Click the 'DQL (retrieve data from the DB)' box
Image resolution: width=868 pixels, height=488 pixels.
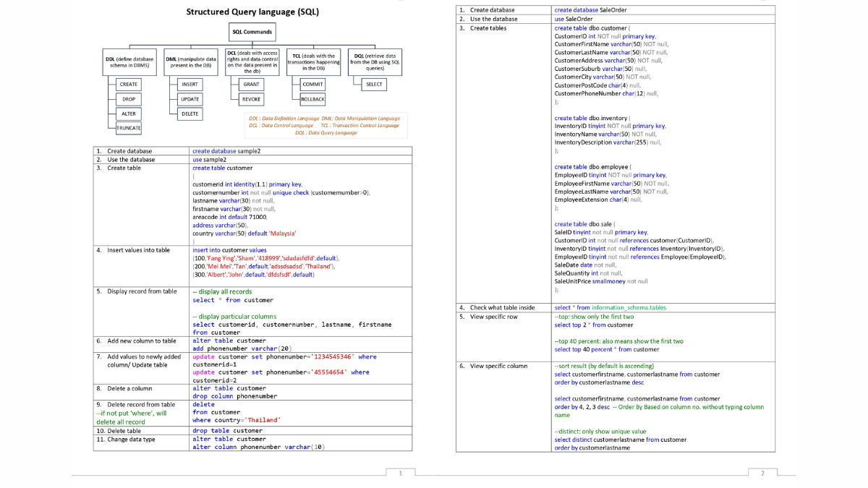pos(375,61)
